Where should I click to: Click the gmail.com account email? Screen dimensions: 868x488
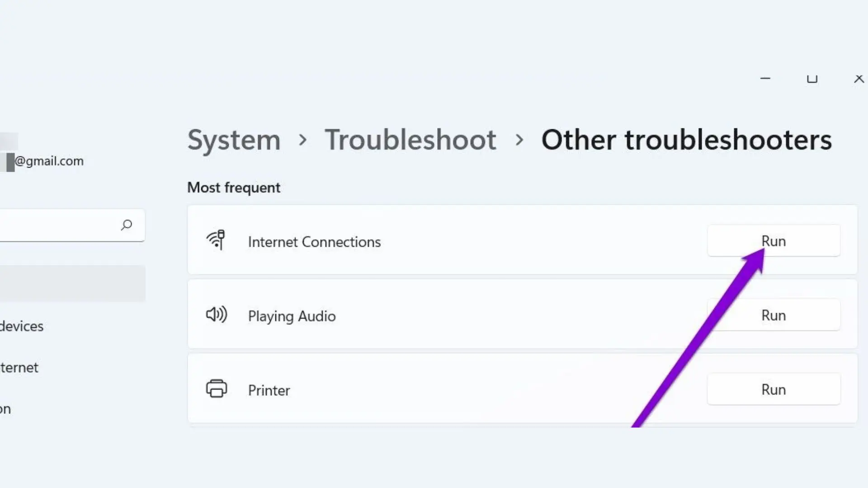click(49, 161)
